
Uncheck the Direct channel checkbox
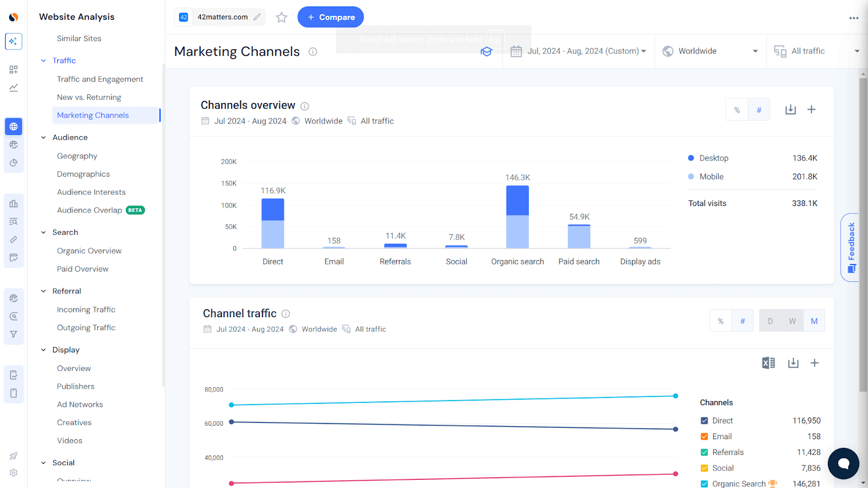click(x=704, y=421)
